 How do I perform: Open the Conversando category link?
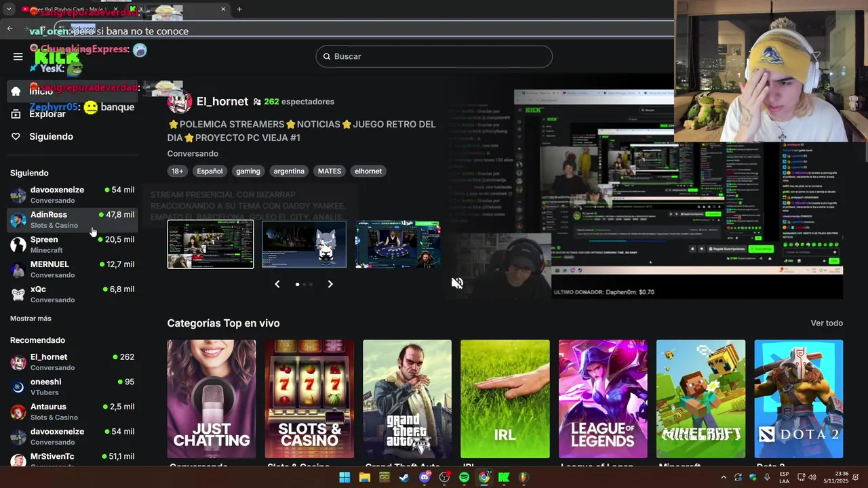(193, 154)
